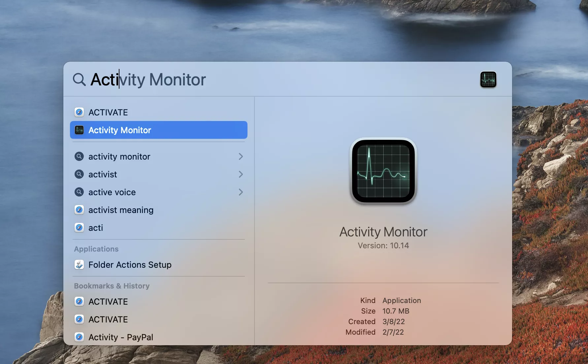Click Safari icon beside top ACTIVATE result
Image resolution: width=588 pixels, height=364 pixels.
(79, 112)
